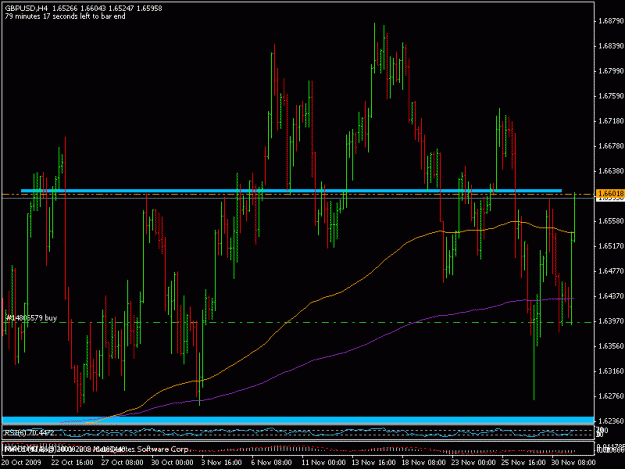Click the 1.66780 price axis label
The height and width of the screenshot is (469, 625).
pyautogui.click(x=611, y=146)
